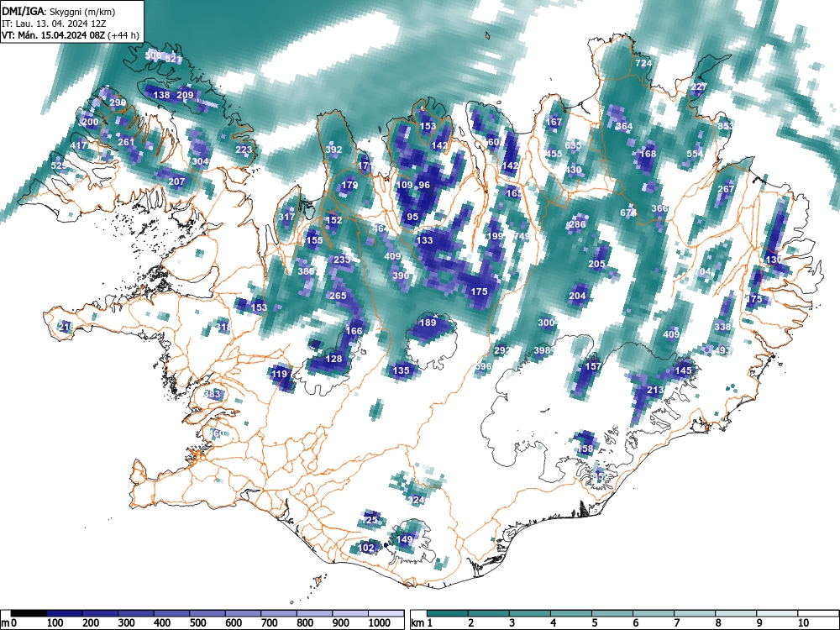Click the legend label 500 on the meter scale
Image resolution: width=840 pixels, height=630 pixels.
coord(198,623)
